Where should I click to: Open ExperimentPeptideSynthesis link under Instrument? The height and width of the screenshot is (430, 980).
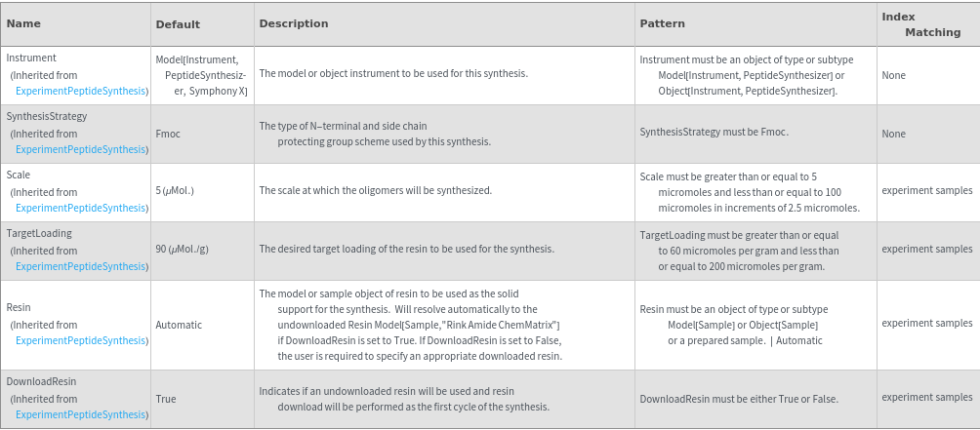[x=81, y=91]
